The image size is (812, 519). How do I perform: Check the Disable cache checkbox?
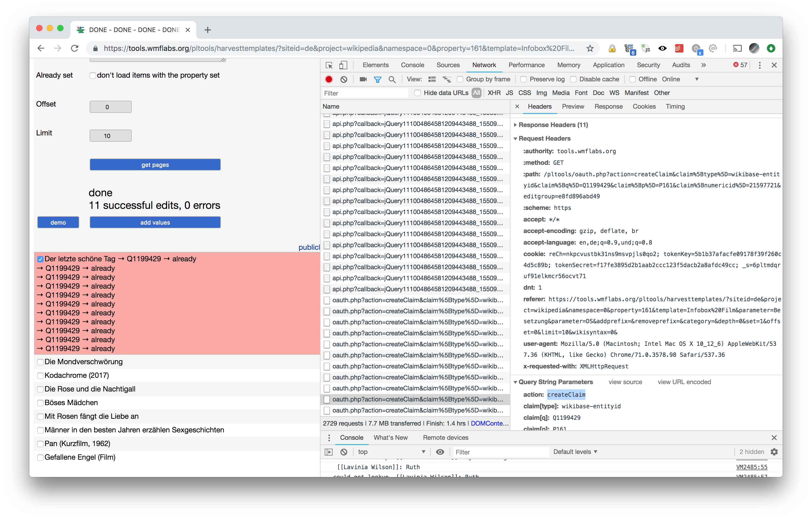click(573, 79)
